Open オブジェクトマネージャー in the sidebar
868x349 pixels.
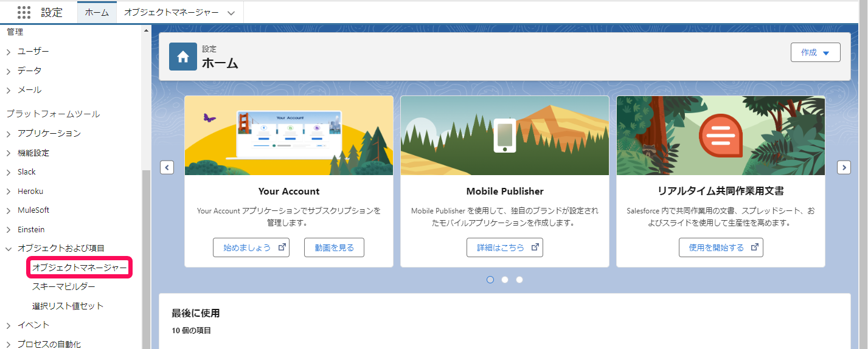(x=80, y=268)
